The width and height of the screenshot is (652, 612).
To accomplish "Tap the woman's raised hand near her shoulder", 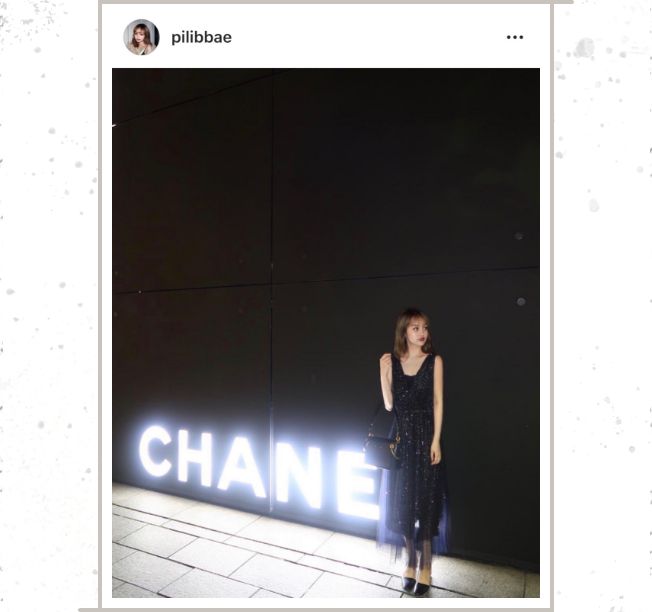I will coord(387,361).
